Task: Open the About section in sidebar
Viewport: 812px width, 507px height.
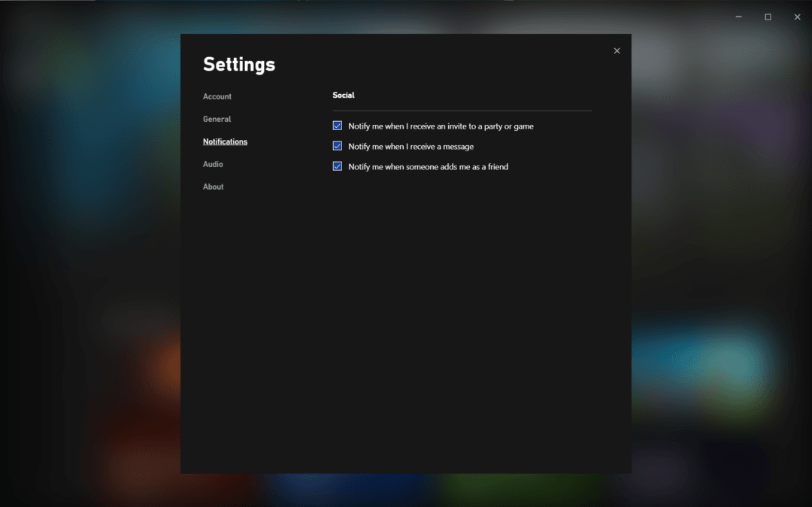Action: pyautogui.click(x=213, y=187)
